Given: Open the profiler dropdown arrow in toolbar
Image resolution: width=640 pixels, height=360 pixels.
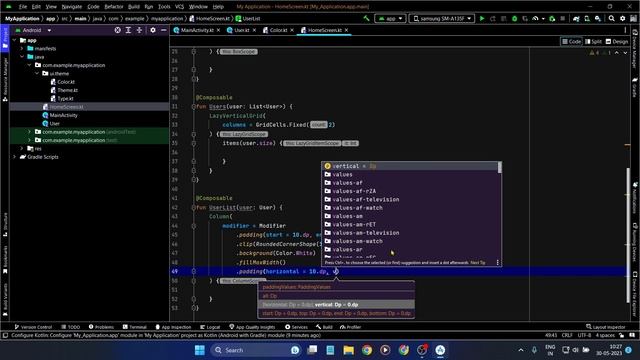Looking at the screenshot, I should (543, 18).
